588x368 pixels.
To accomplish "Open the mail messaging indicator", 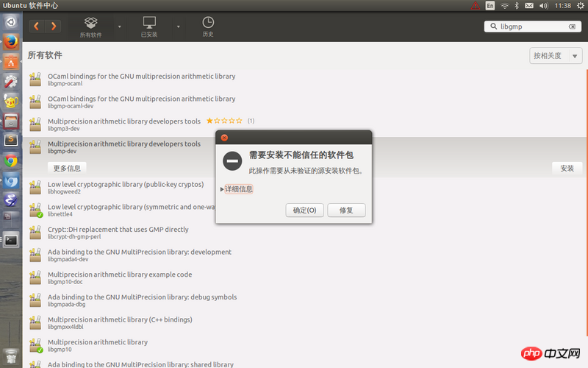I will 528,6.
